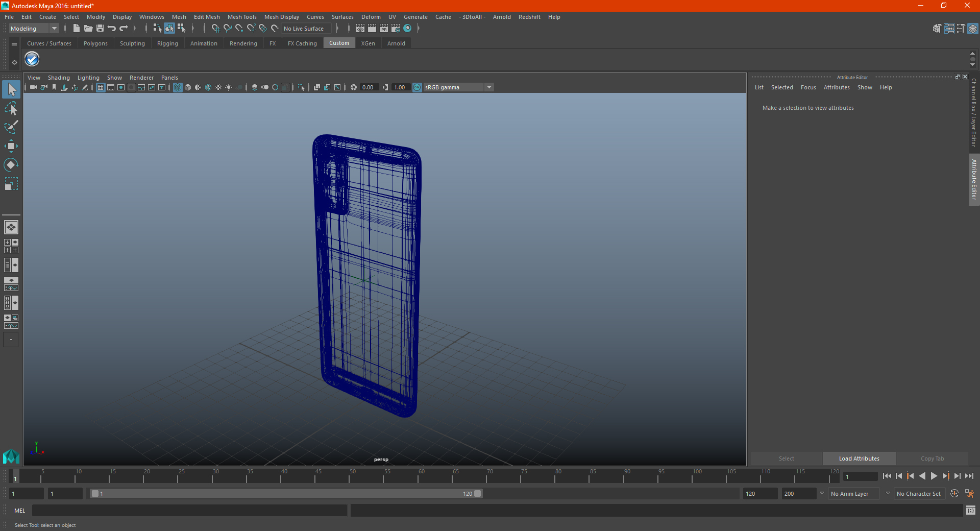Toggle Snap to grids
The height and width of the screenshot is (531, 980).
point(216,29)
